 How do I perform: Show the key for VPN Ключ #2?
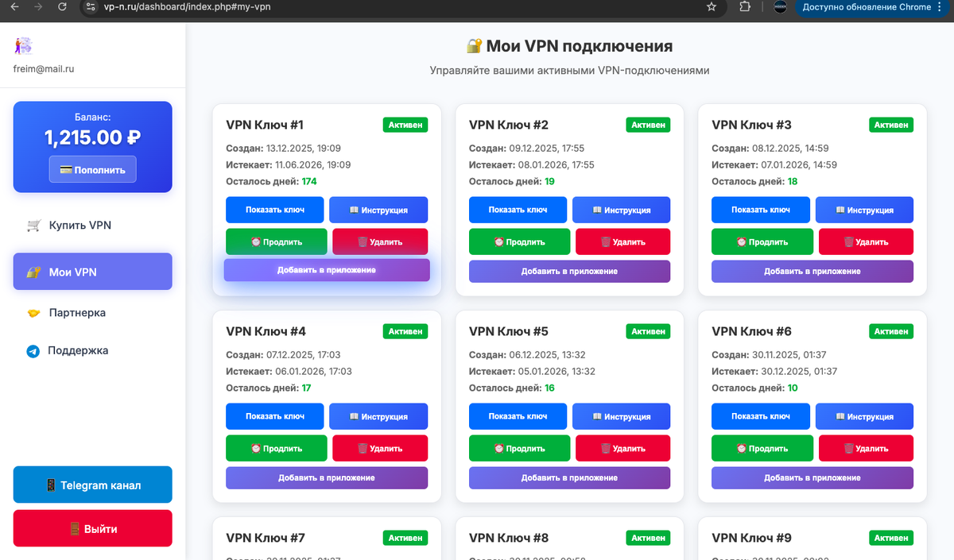(518, 210)
